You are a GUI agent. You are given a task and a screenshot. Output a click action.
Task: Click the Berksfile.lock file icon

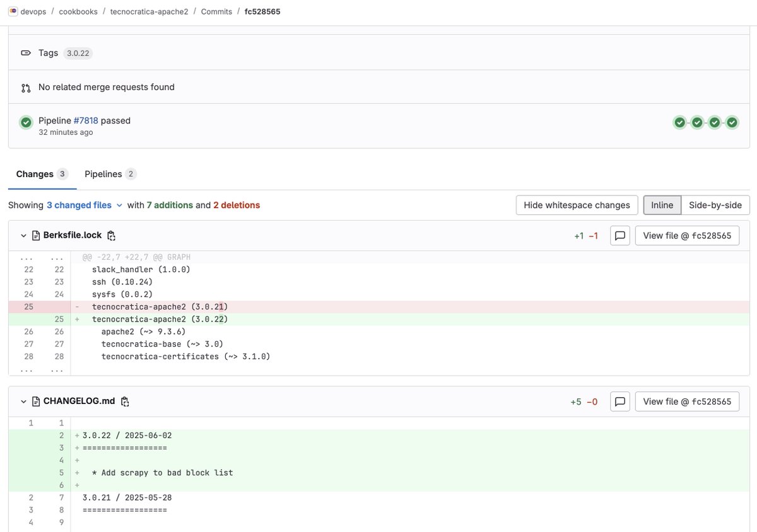(x=36, y=236)
